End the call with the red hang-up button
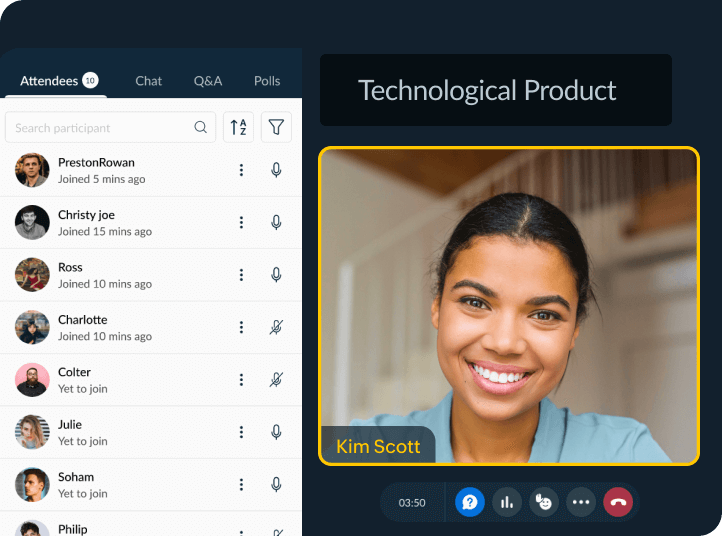 (x=618, y=502)
